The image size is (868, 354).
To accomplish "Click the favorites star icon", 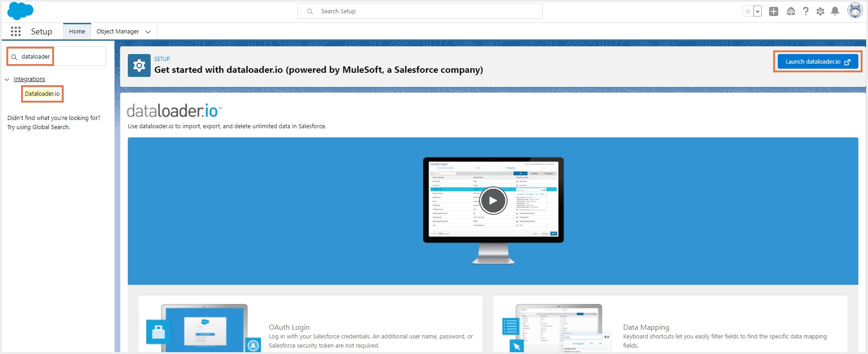I will coord(748,11).
